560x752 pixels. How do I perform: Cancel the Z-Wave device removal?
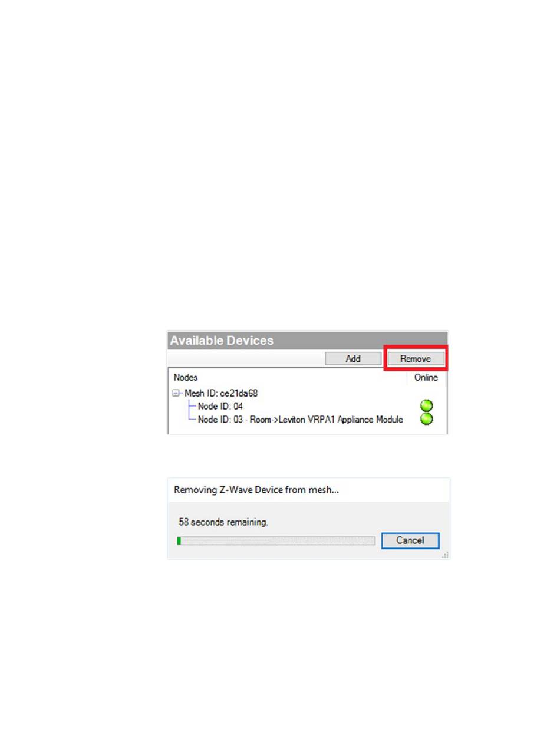click(x=410, y=540)
